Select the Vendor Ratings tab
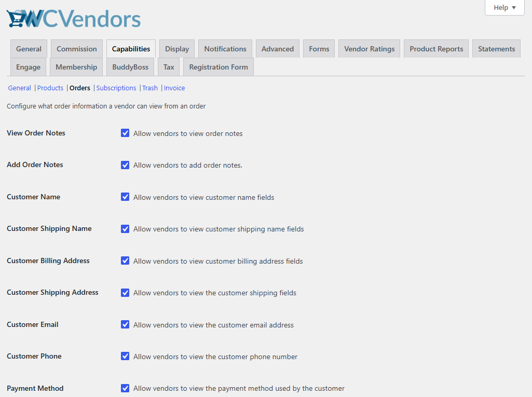This screenshot has width=532, height=397. (370, 49)
